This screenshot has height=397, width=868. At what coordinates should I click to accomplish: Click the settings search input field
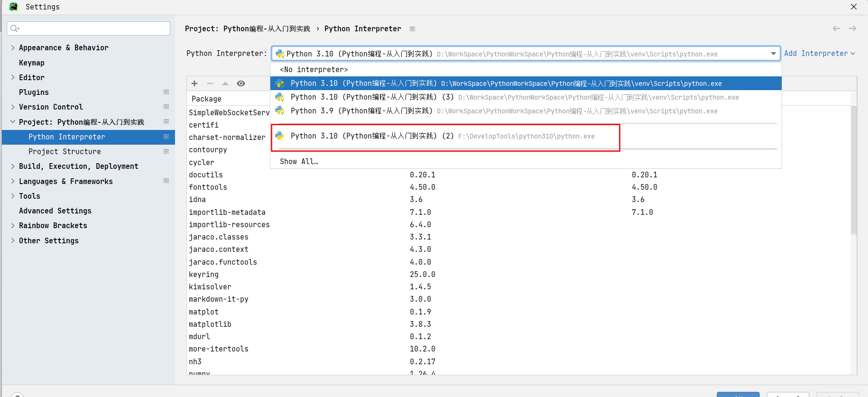point(89,28)
